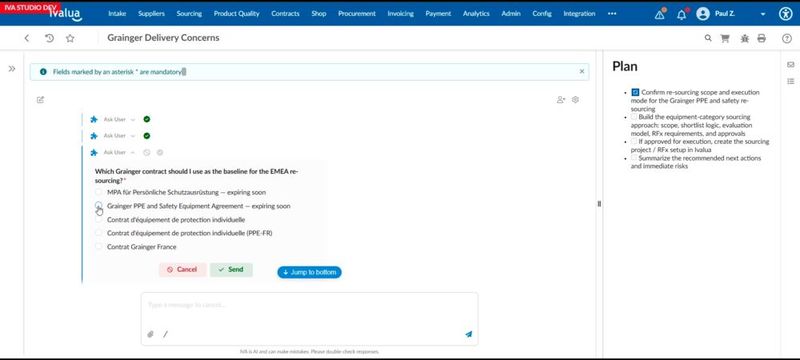Click the new chat edit icon
The height and width of the screenshot is (360, 800).
(x=40, y=100)
